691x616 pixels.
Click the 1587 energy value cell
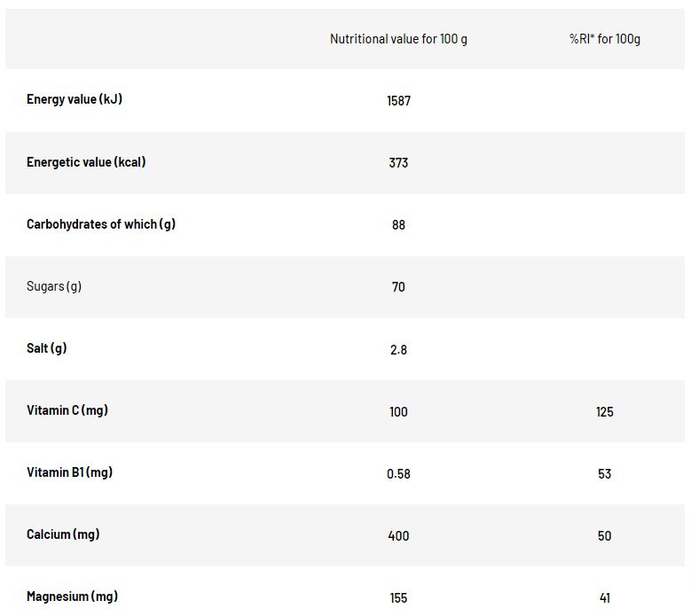[398, 101]
